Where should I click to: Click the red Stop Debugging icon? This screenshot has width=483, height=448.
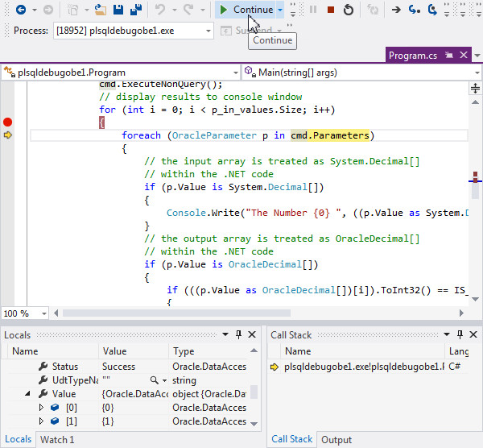[331, 10]
